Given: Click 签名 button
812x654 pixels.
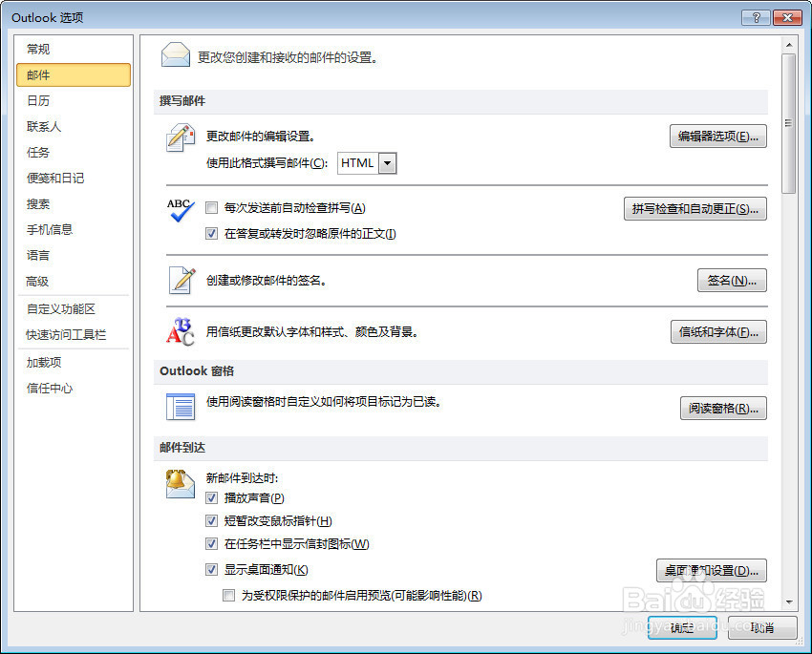Looking at the screenshot, I should point(732,281).
